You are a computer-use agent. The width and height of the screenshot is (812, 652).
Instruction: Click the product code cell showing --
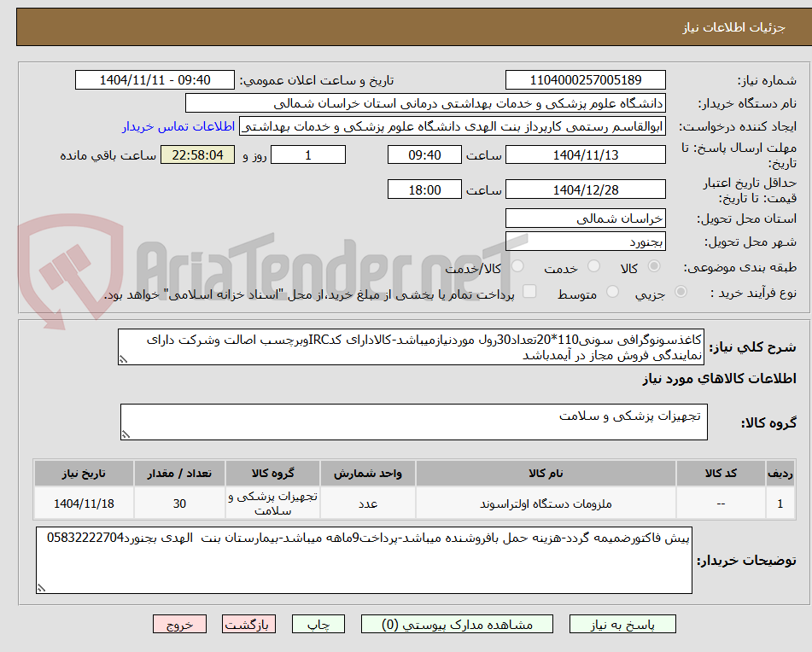click(721, 504)
